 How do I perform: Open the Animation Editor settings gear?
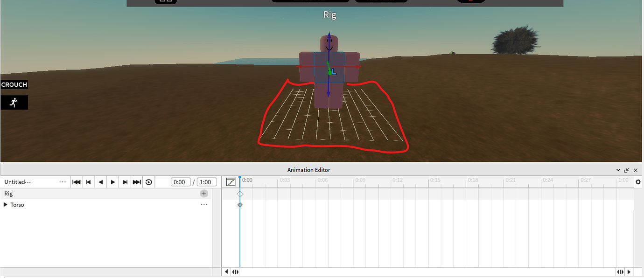(638, 182)
